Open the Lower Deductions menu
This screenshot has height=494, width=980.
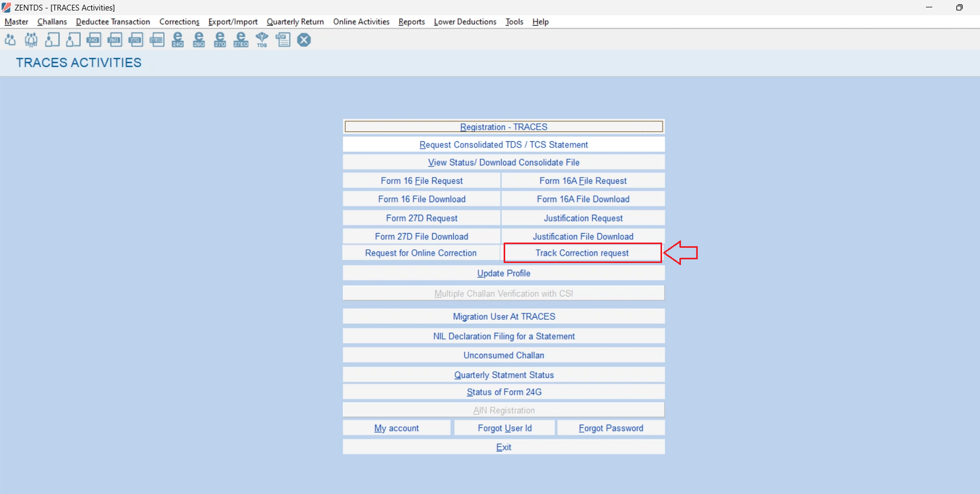tap(465, 22)
